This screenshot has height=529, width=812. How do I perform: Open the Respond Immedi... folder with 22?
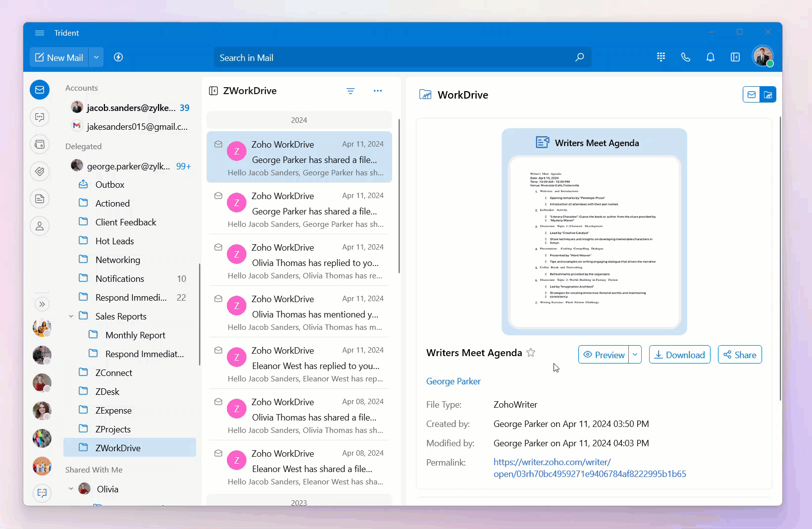[x=130, y=297]
